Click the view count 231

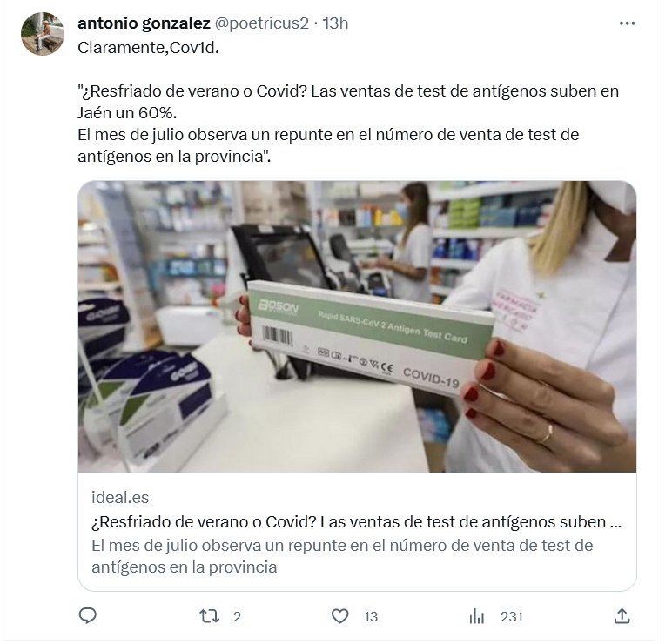[512, 617]
